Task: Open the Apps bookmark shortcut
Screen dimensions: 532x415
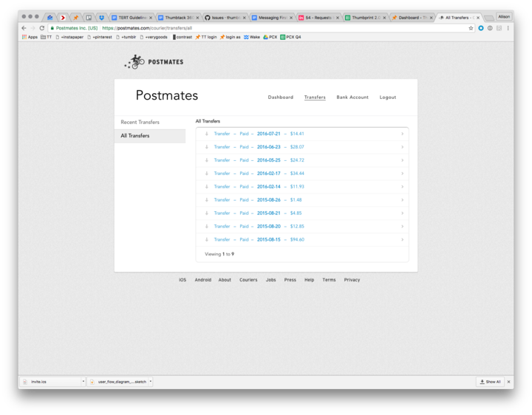Action: (30, 37)
